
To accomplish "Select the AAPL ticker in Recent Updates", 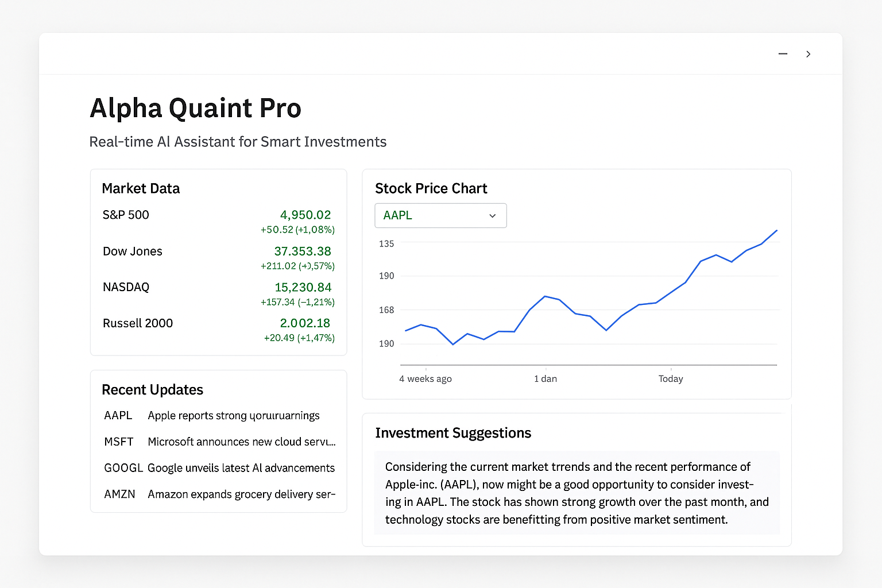I will click(x=118, y=415).
